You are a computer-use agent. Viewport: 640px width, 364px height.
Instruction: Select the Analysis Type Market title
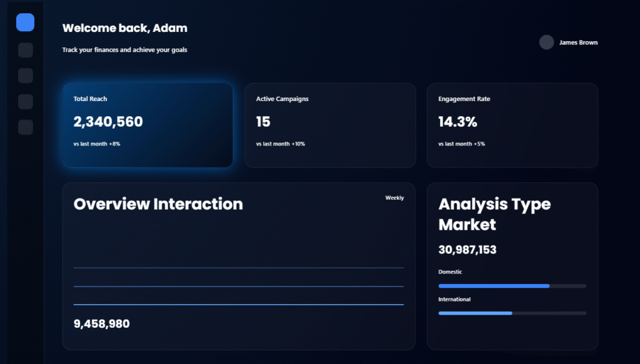(494, 214)
